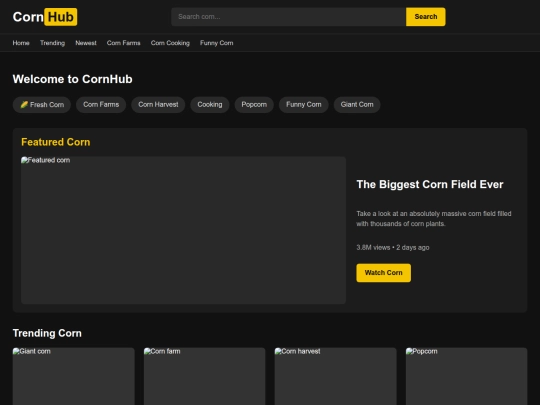Click The Biggest Corn Field Ever title

point(430,185)
